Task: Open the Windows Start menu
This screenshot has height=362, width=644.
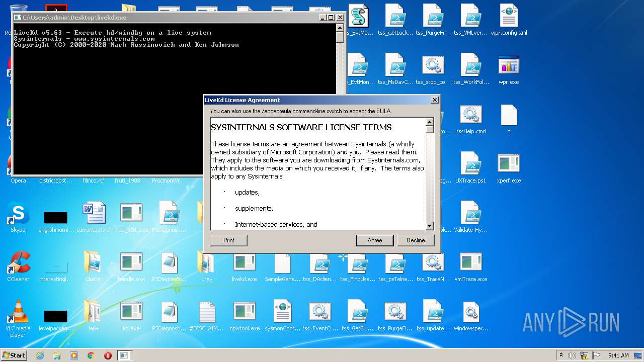Action: tap(14, 355)
